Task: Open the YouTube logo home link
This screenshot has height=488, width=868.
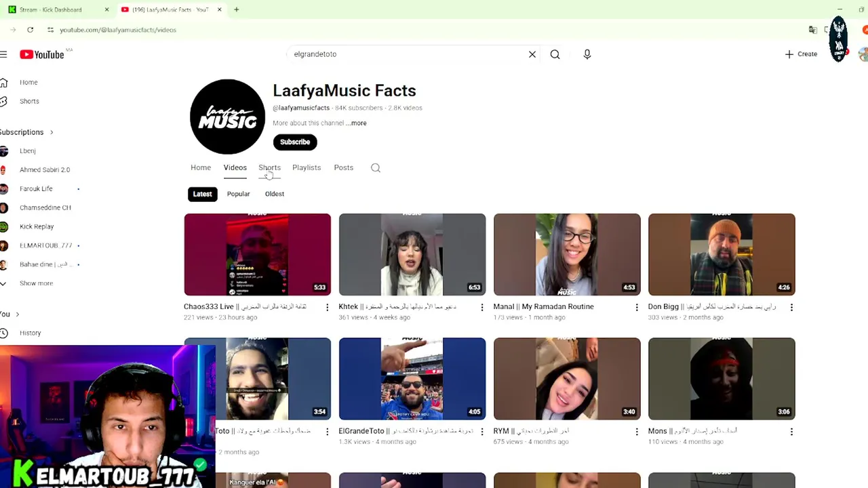Action: pos(41,54)
